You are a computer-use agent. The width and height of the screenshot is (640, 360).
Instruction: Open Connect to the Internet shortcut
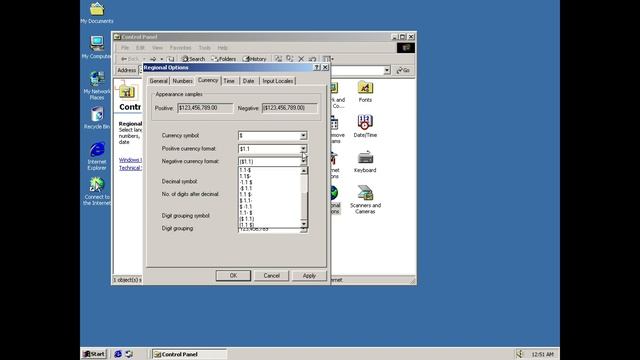[97, 191]
